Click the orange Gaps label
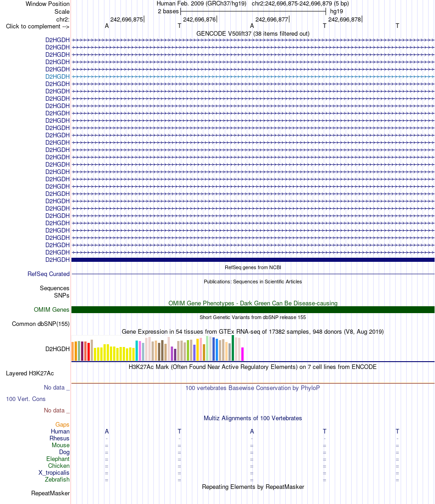This screenshot has height=504, width=435. click(x=62, y=425)
